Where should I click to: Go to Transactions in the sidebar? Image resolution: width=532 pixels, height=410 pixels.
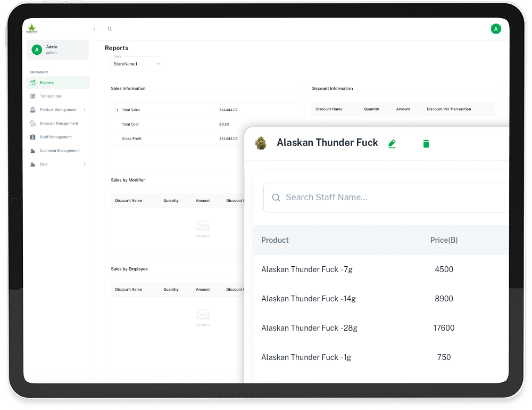point(51,96)
